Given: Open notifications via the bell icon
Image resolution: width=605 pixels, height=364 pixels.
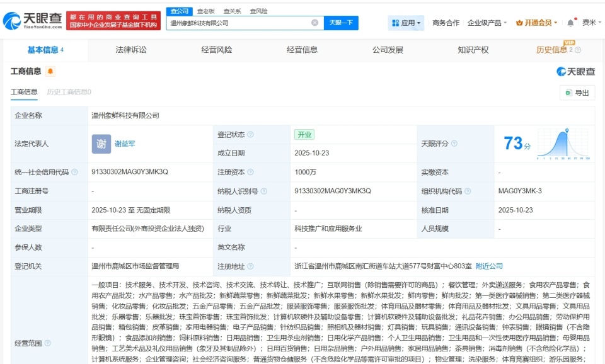Looking at the screenshot, I should (x=570, y=21).
